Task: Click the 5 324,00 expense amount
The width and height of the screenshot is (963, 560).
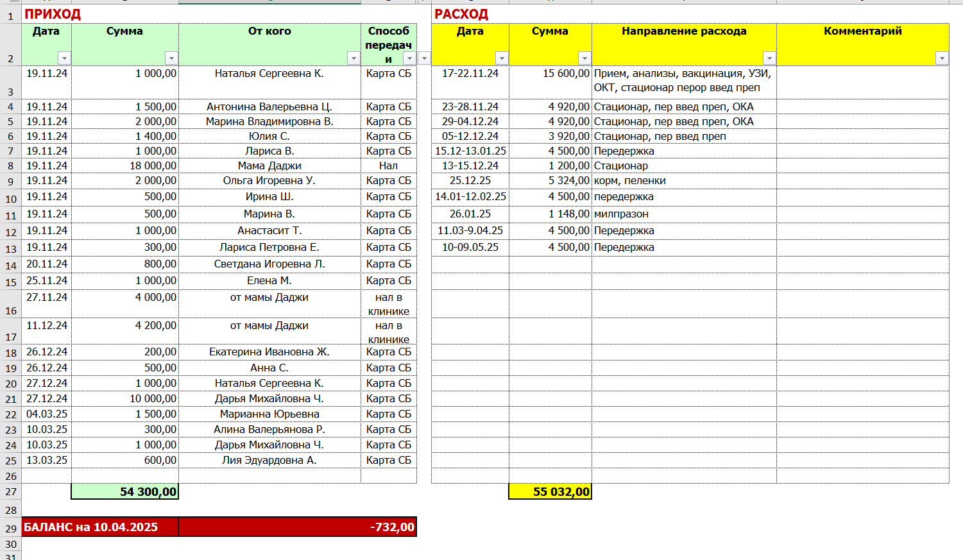Action: click(550, 180)
